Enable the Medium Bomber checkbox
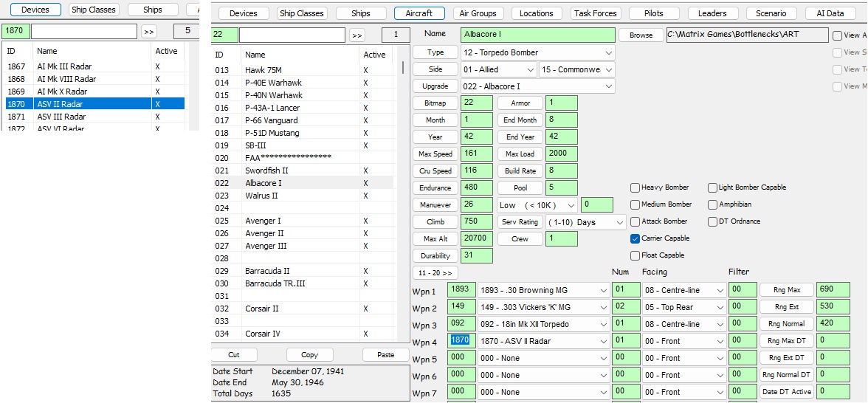Screen dimensions: 868x403 pos(635,205)
